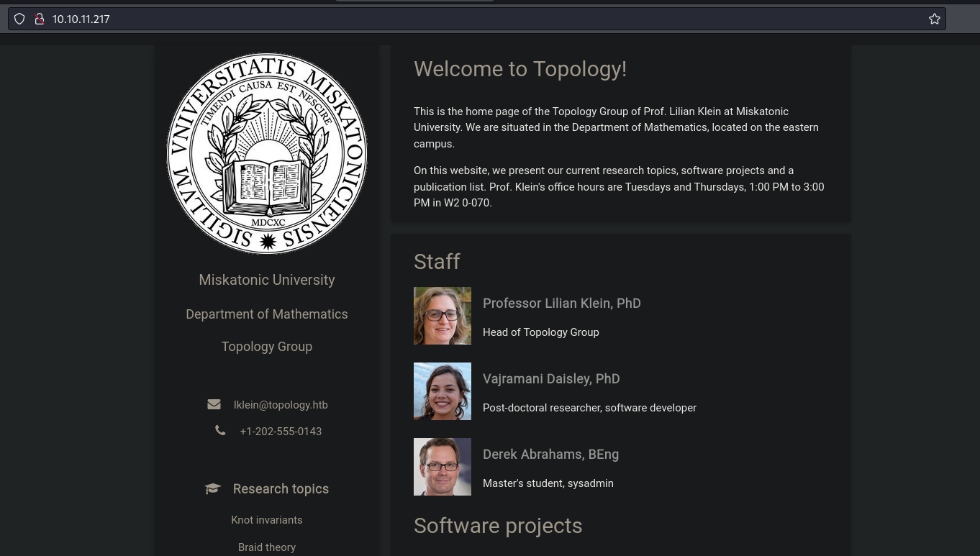Click the address bar showing 10.10.11.217
The height and width of the screenshot is (556, 980).
[475, 19]
